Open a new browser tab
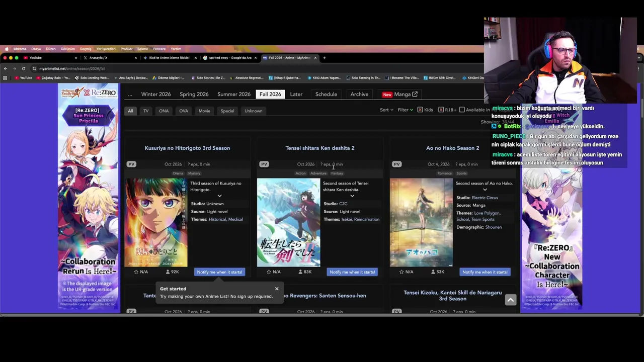The image size is (644, 362). (324, 58)
